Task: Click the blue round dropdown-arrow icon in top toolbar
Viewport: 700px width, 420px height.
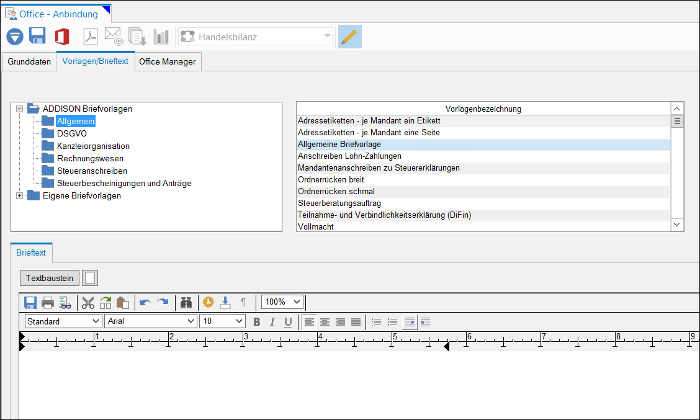Action: pyautogui.click(x=15, y=36)
